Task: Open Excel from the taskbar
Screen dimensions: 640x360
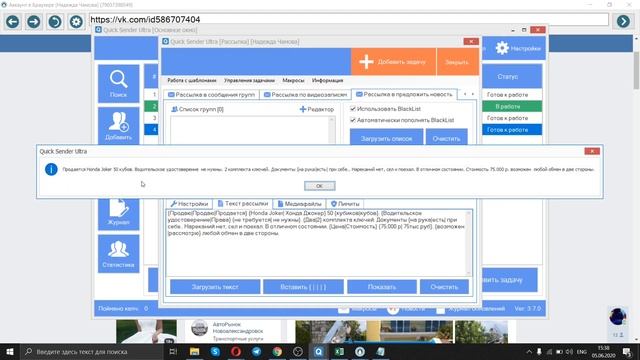Action: coord(339,351)
